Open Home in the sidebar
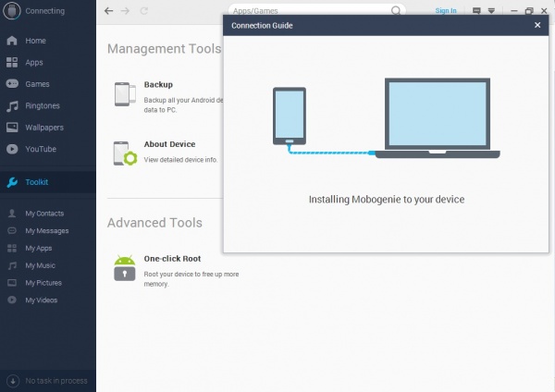 tap(35, 41)
